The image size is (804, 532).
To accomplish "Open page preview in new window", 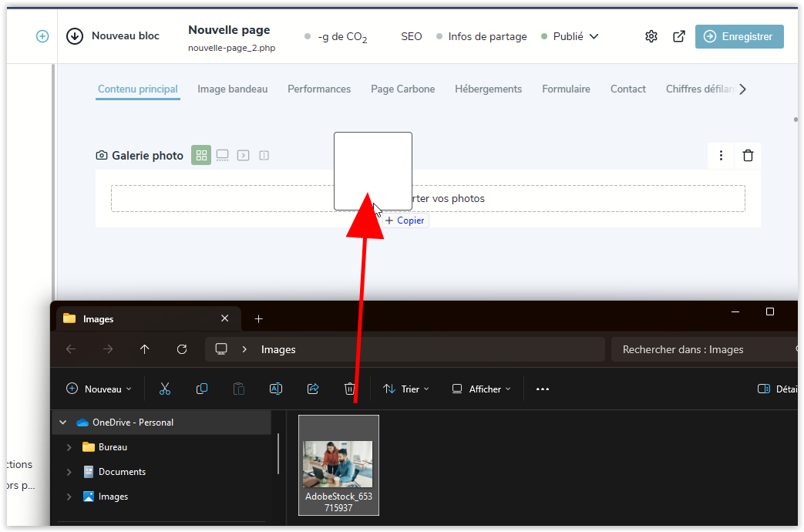I will [x=679, y=36].
